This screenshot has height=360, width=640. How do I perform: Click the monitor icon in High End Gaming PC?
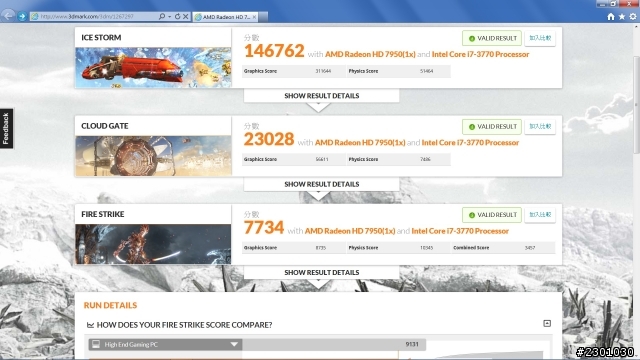(96, 344)
